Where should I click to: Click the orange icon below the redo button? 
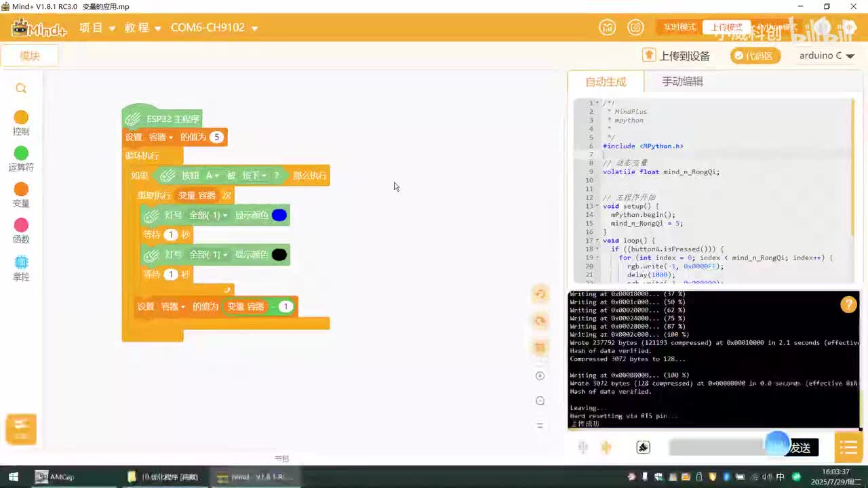click(x=540, y=348)
